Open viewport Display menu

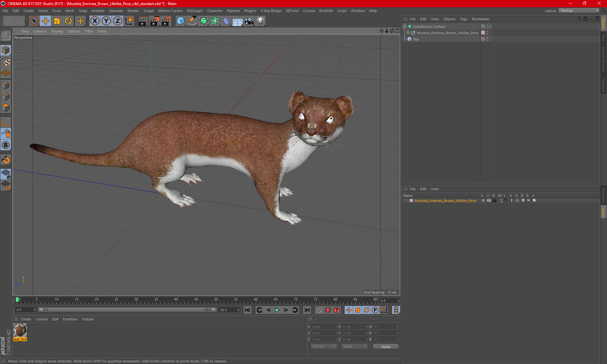(57, 31)
